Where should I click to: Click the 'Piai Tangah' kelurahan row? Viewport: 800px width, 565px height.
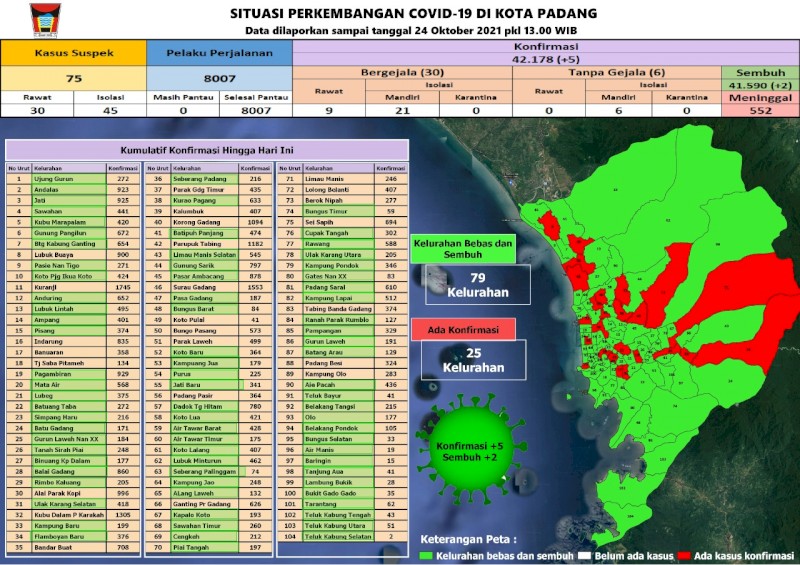[x=209, y=548]
